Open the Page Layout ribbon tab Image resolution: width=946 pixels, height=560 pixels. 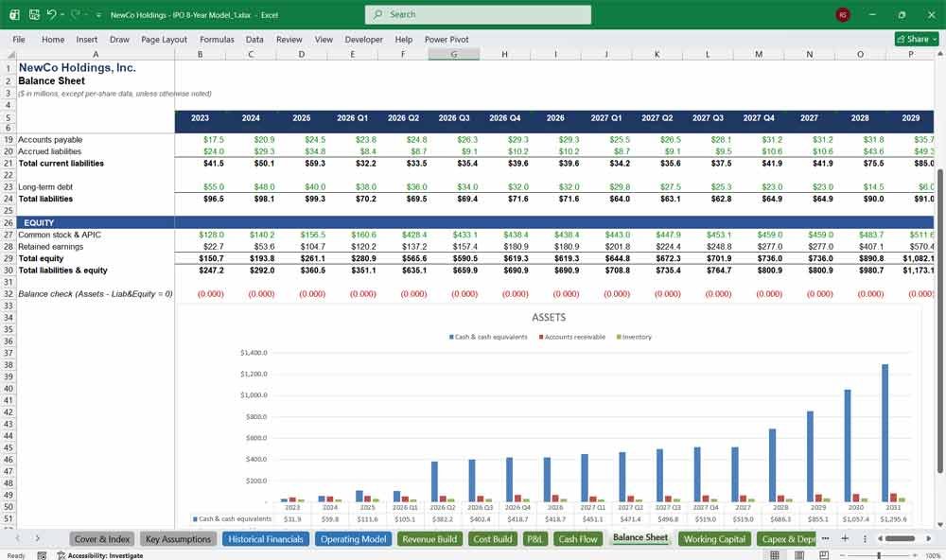click(x=164, y=39)
